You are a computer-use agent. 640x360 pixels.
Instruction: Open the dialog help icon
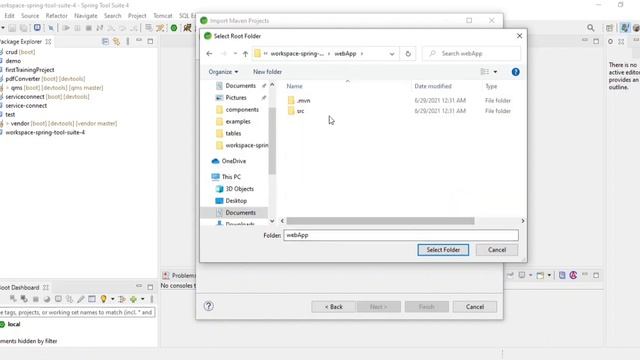pos(516,72)
